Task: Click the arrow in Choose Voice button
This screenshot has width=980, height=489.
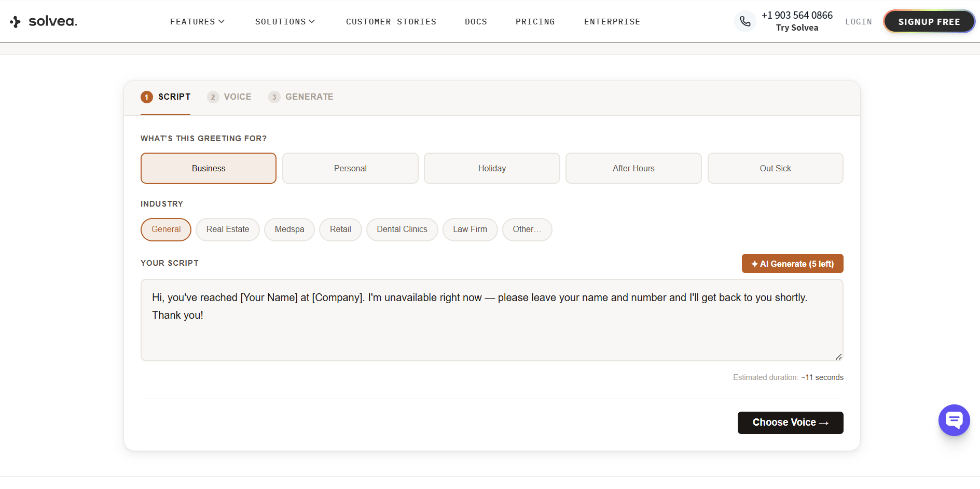Action: pos(824,423)
